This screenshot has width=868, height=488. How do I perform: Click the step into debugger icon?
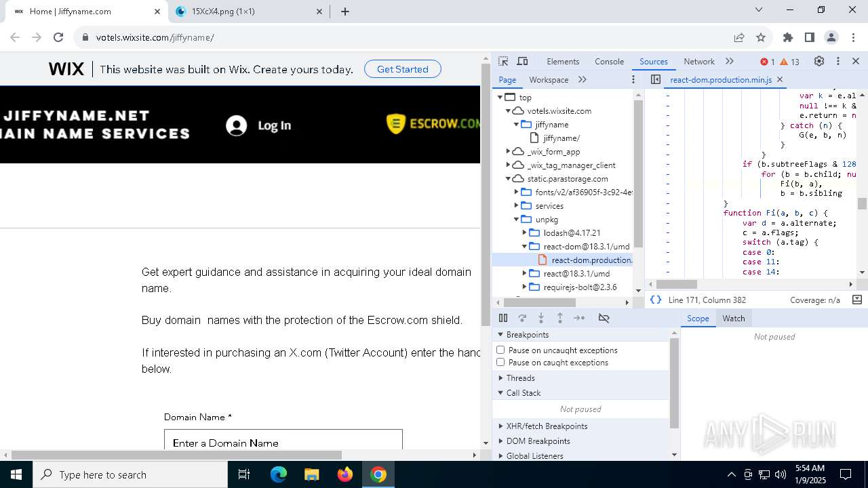click(x=541, y=318)
